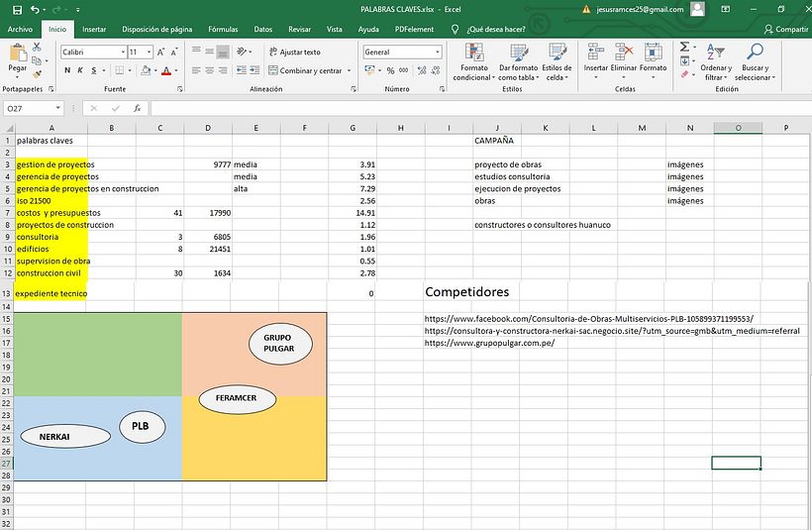Clear contents with the eraser icon

[x=684, y=74]
